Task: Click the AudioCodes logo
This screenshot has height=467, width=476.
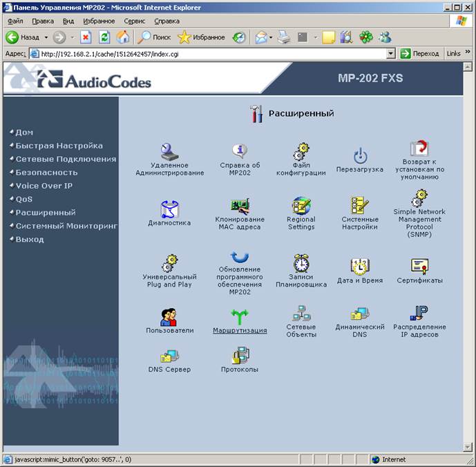Action: pyautogui.click(x=94, y=79)
